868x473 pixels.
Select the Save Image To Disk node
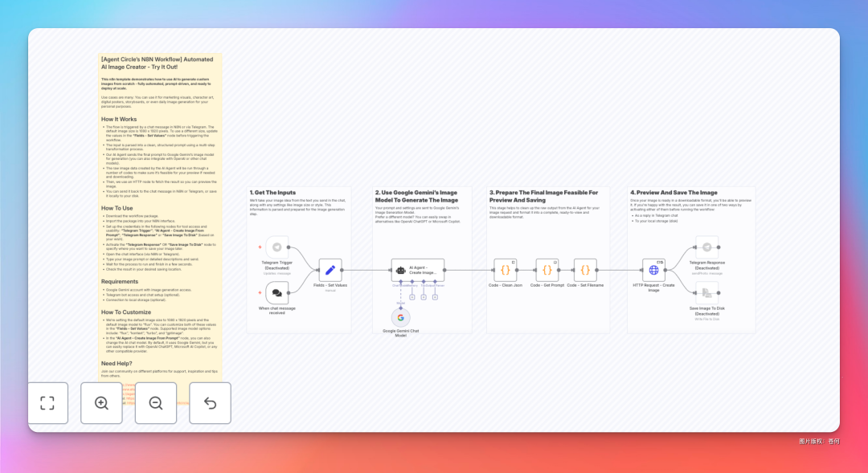(x=707, y=292)
